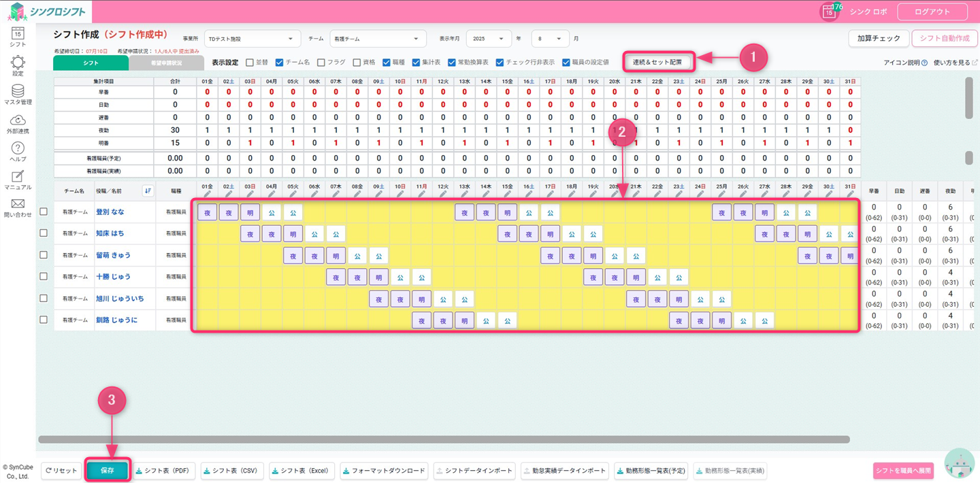Image resolution: width=980 pixels, height=483 pixels.
Task: Select the green シフト tab
Action: pyautogui.click(x=91, y=63)
